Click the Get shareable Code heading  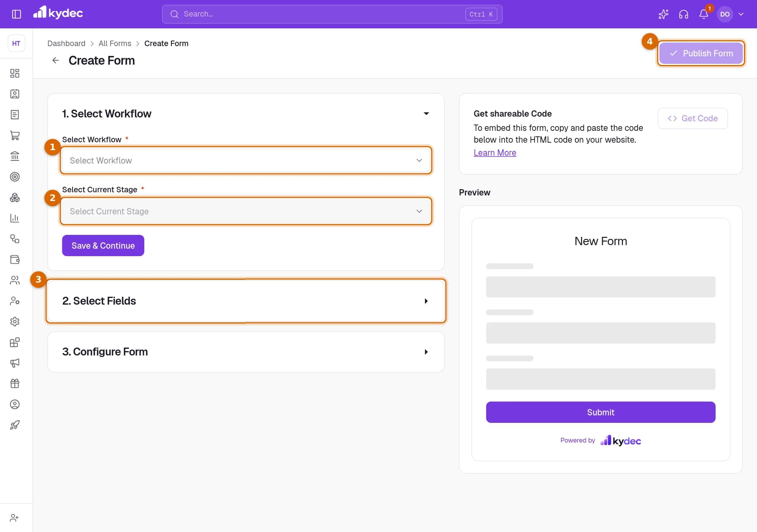tap(513, 113)
